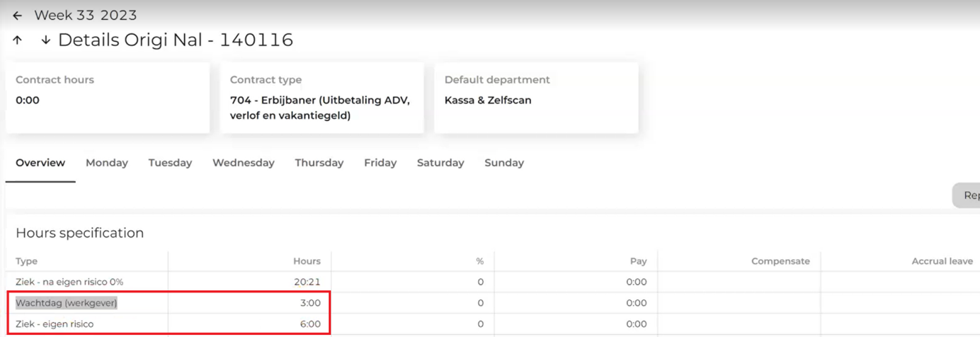Click the Hours column header
Viewport: 980px width, 337px height.
307,261
